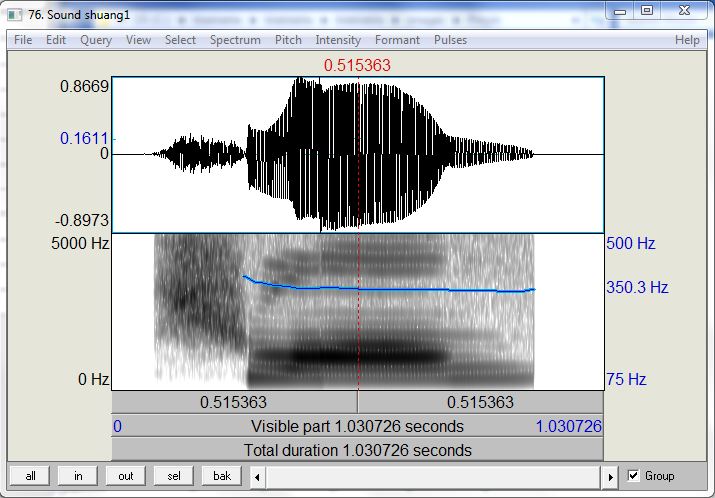This screenshot has height=498, width=715.
Task: Click the 350.3 Hz pitch value label
Action: click(637, 287)
